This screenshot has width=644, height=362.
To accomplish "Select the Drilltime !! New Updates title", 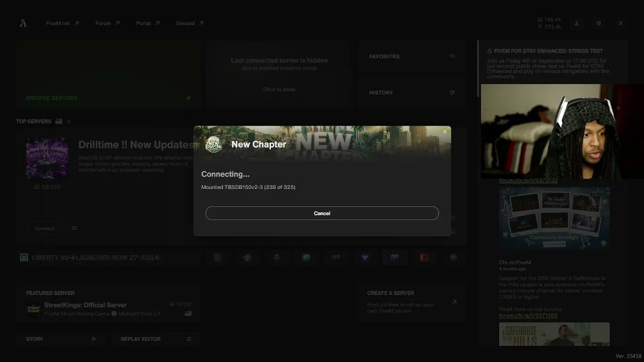I will pyautogui.click(x=136, y=145).
